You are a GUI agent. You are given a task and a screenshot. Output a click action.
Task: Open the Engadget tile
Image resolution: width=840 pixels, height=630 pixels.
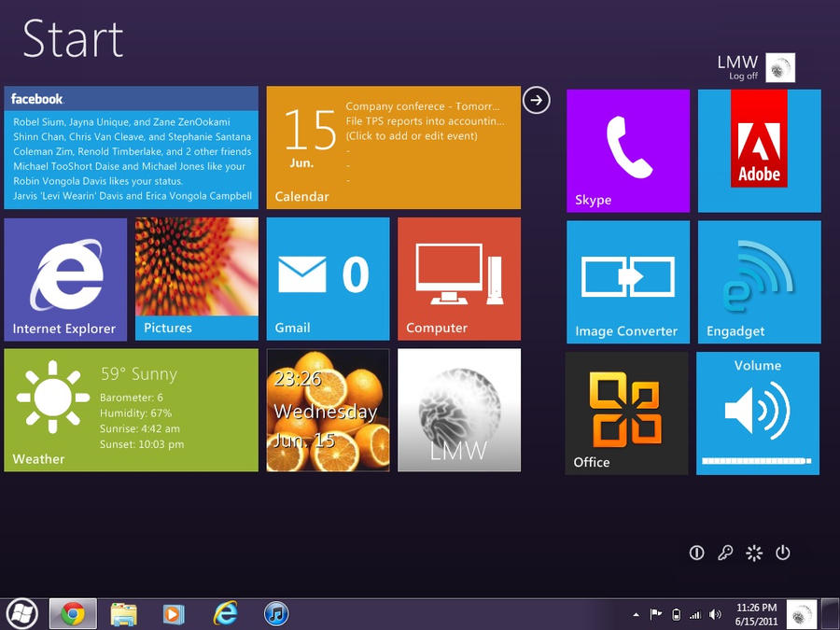(759, 282)
